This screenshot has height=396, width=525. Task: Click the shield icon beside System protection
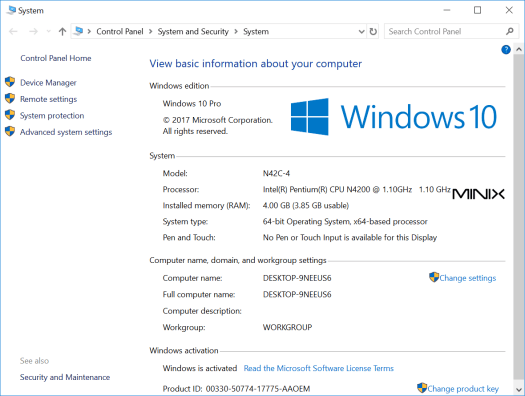tap(10, 115)
